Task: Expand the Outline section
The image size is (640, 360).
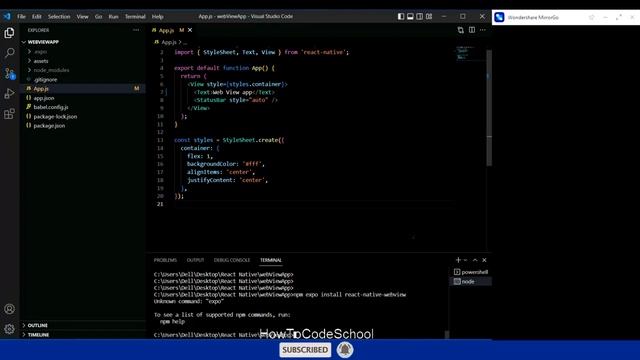Action: click(38, 325)
